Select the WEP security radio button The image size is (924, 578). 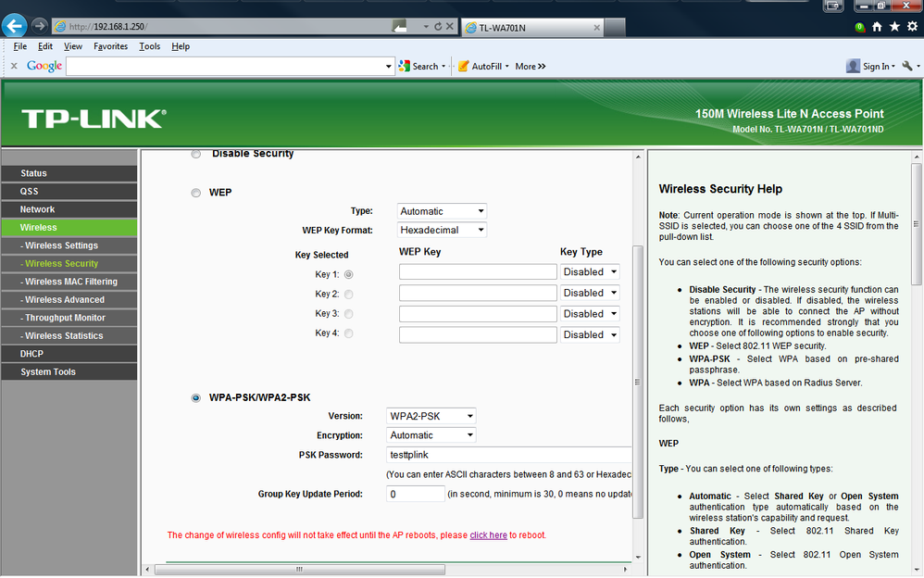point(195,193)
